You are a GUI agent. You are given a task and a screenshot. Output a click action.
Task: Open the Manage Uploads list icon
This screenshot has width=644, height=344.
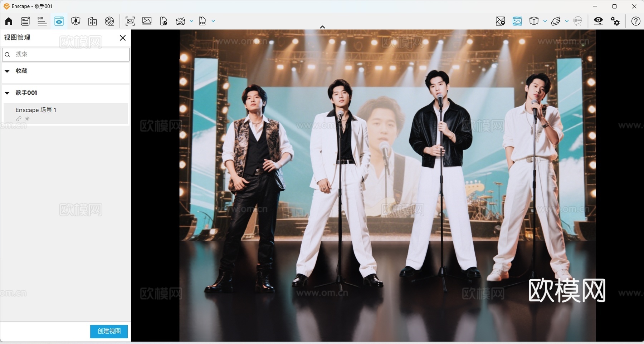25,21
